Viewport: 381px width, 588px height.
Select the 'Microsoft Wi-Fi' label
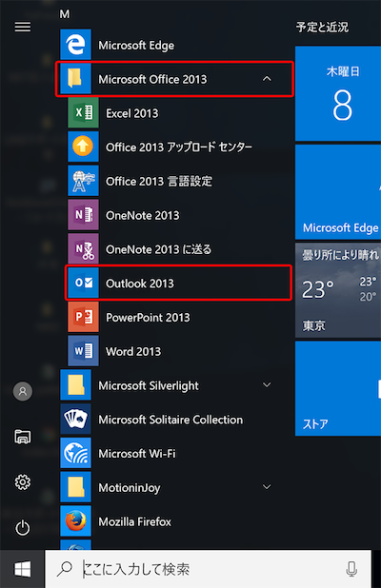(137, 454)
